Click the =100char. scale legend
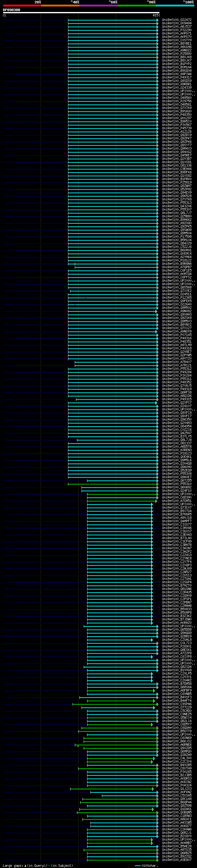The width and height of the screenshot is (197, 868). [x=146, y=866]
